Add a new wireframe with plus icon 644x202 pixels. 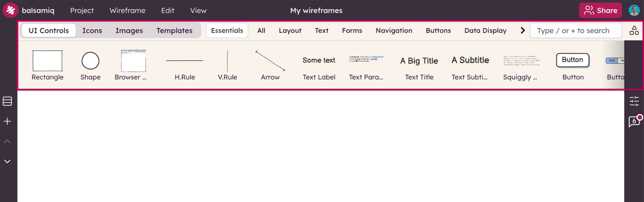(7, 121)
